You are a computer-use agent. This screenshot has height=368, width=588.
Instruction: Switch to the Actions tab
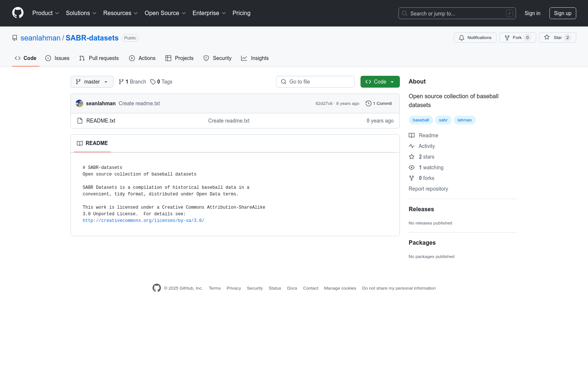142,58
